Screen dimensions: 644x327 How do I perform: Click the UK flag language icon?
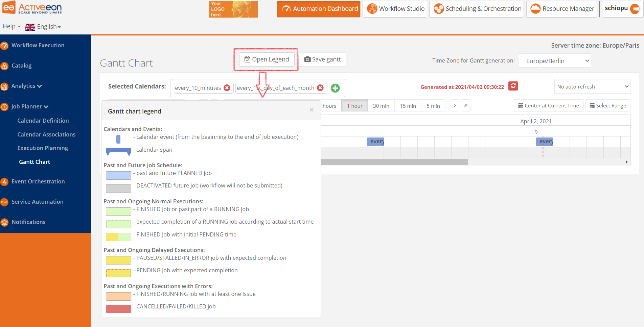click(x=30, y=27)
